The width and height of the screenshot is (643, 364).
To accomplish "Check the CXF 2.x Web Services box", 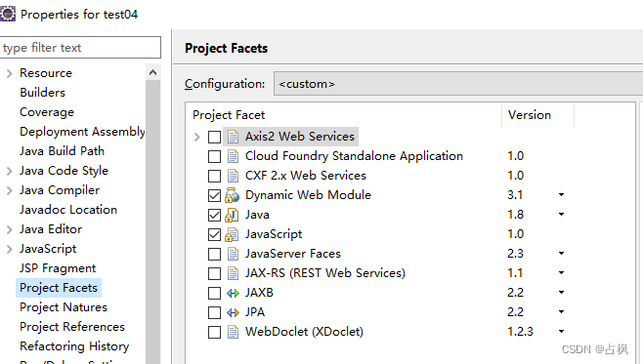I will click(214, 176).
